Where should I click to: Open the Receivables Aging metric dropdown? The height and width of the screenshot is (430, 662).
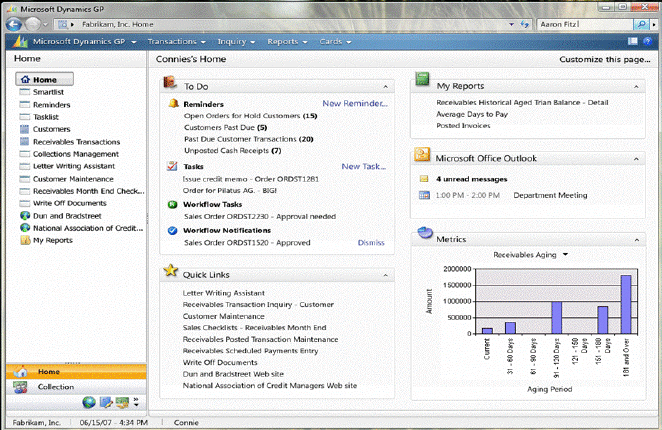point(565,255)
